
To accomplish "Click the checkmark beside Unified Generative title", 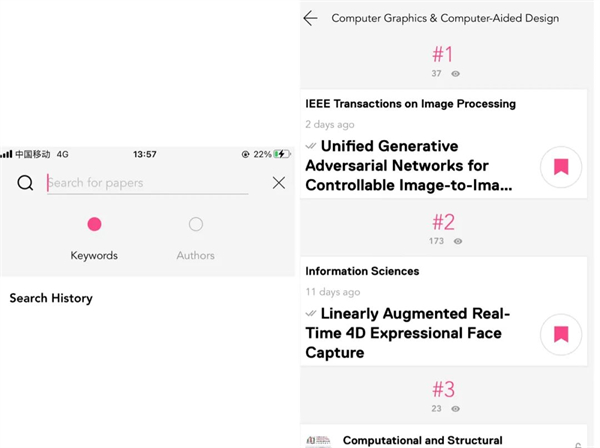I will coord(311,146).
